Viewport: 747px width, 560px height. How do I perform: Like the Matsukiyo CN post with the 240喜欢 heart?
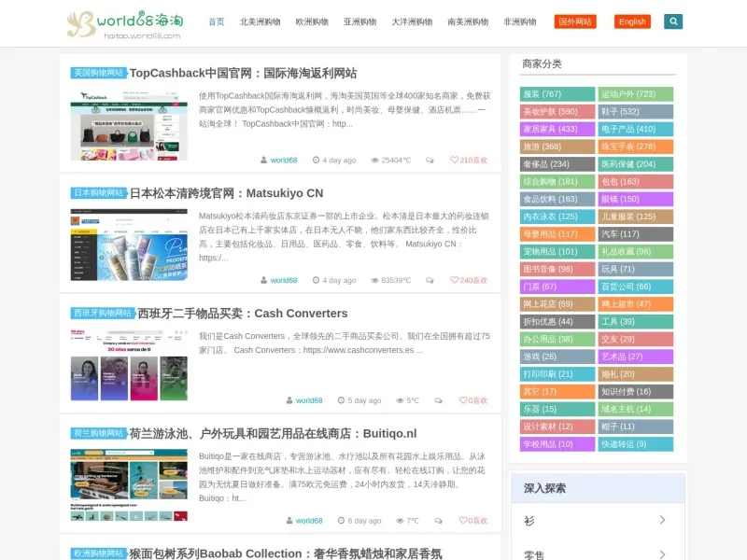click(469, 280)
